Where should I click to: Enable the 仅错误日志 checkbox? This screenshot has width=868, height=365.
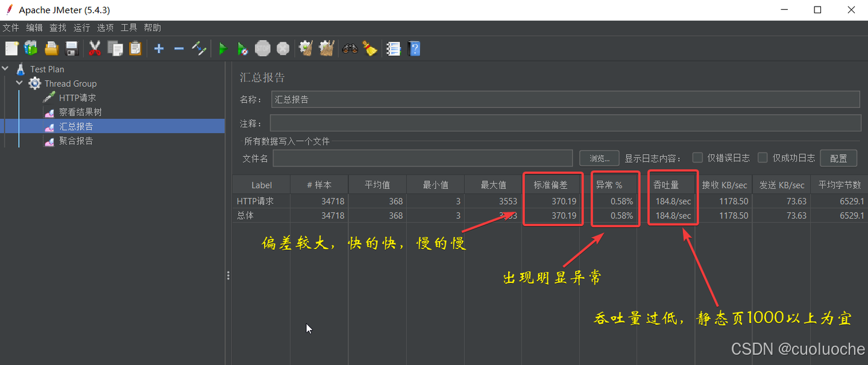coord(697,157)
